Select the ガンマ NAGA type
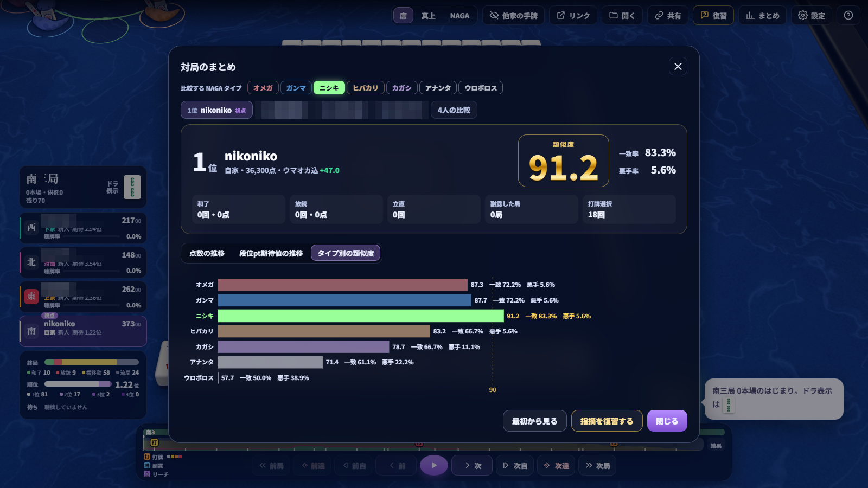This screenshot has width=868, height=488. pos(296,88)
